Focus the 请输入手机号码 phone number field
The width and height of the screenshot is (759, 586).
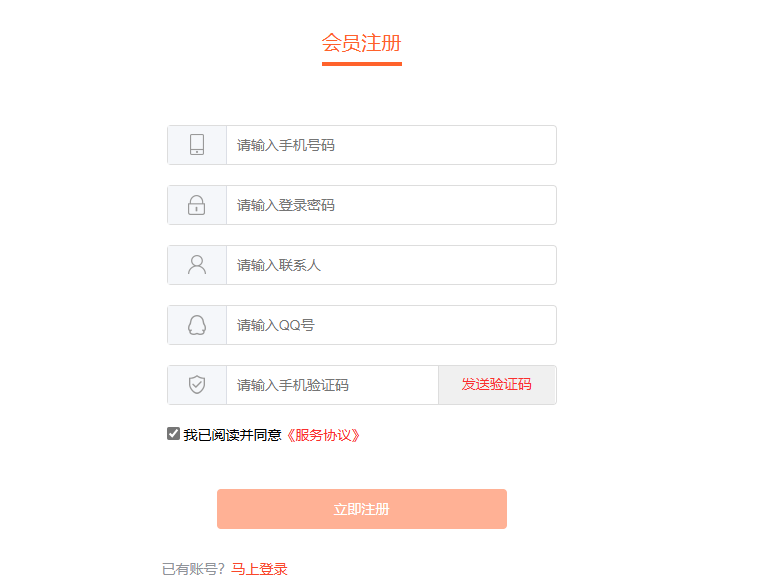[x=390, y=145]
